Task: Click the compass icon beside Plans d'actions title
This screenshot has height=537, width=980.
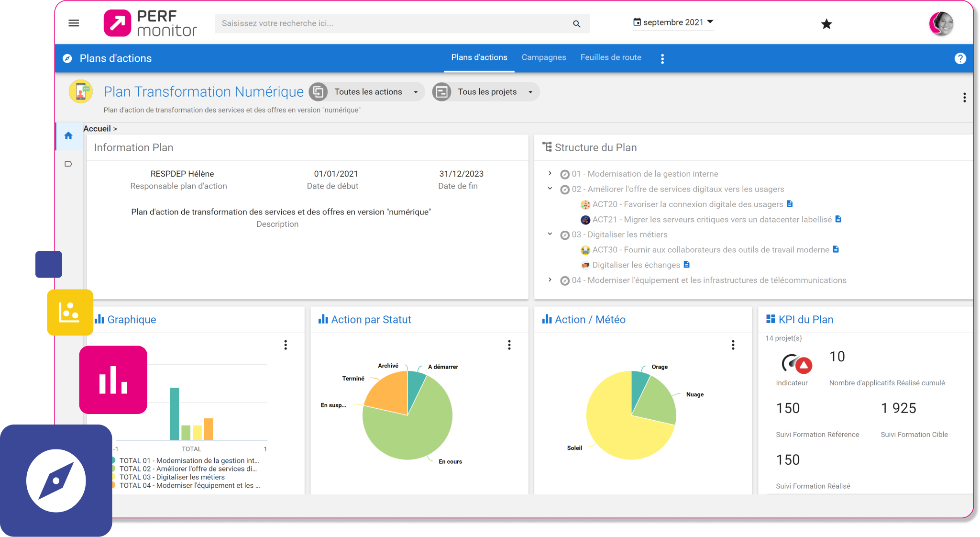Action: (67, 58)
